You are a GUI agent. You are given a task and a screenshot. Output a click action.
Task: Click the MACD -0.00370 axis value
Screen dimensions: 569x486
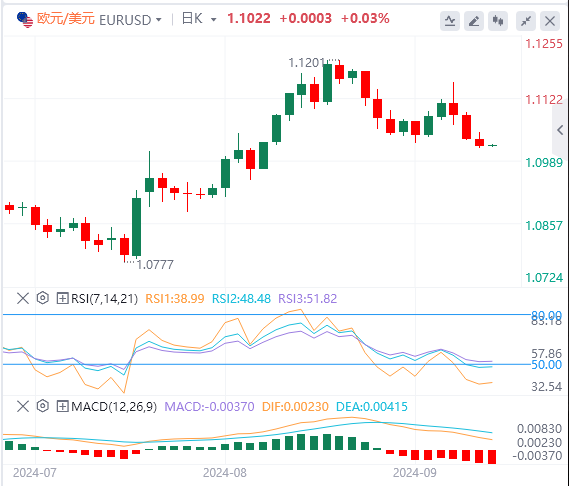coord(537,456)
